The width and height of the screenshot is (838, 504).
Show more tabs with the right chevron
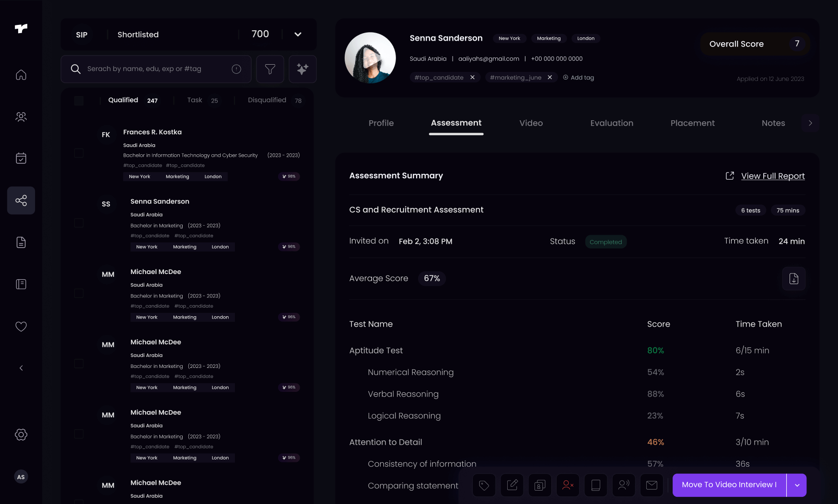810,123
